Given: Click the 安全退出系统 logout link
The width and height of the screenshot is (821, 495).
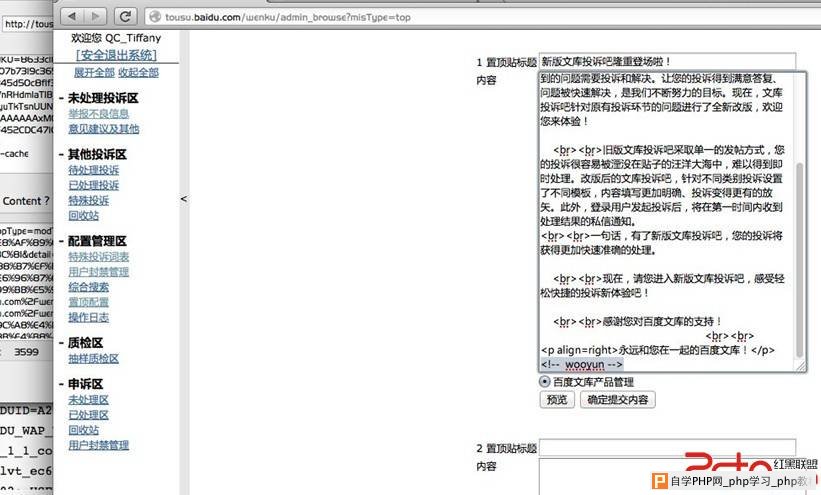Looking at the screenshot, I should point(116,55).
